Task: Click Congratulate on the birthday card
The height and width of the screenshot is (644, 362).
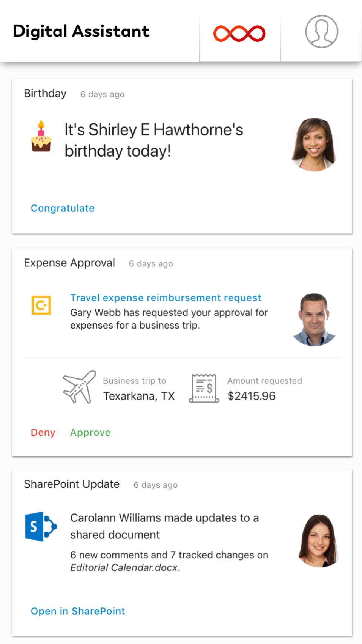Action: [x=62, y=208]
